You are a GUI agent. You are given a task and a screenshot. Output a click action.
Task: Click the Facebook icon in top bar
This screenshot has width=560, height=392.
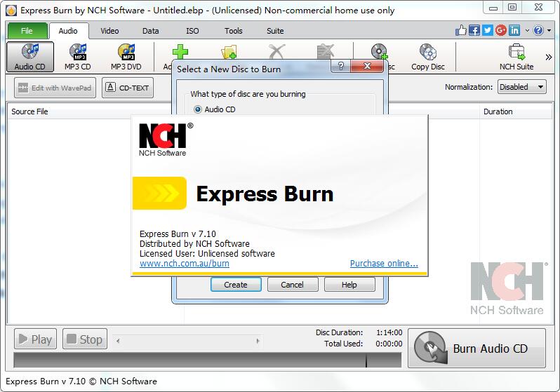474,31
